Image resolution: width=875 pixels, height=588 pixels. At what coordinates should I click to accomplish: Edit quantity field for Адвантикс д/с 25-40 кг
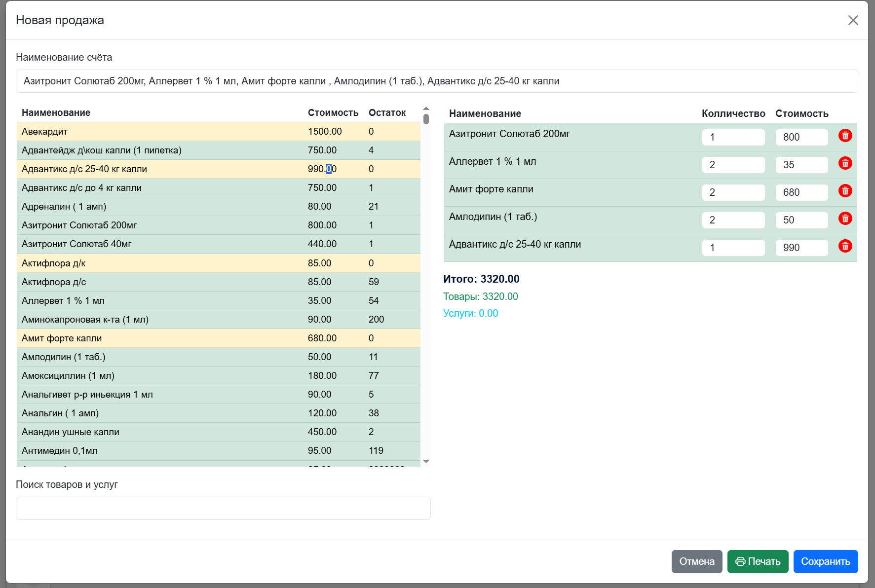tap(733, 248)
